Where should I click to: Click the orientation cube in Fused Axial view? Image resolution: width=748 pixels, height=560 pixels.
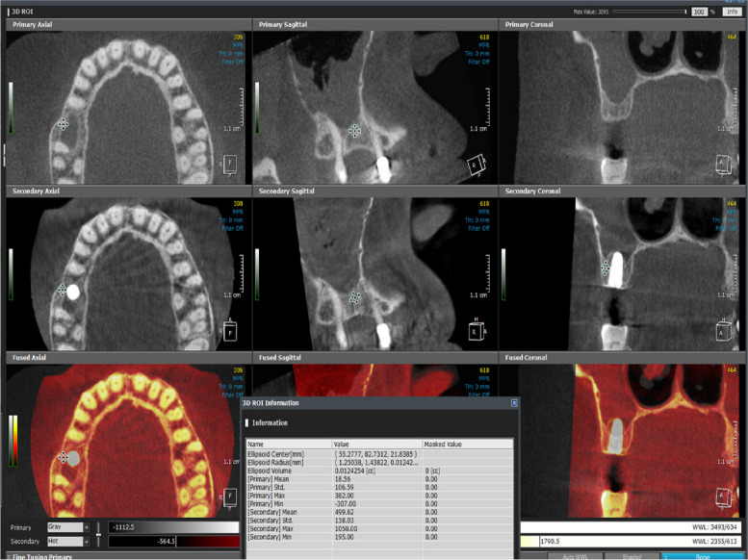[231, 497]
